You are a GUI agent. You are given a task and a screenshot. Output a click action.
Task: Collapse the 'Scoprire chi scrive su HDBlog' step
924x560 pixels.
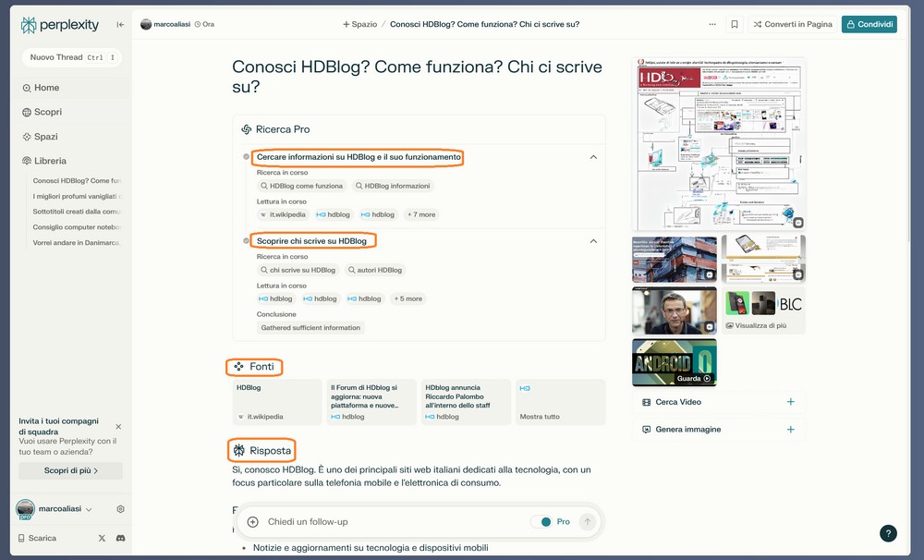click(593, 241)
